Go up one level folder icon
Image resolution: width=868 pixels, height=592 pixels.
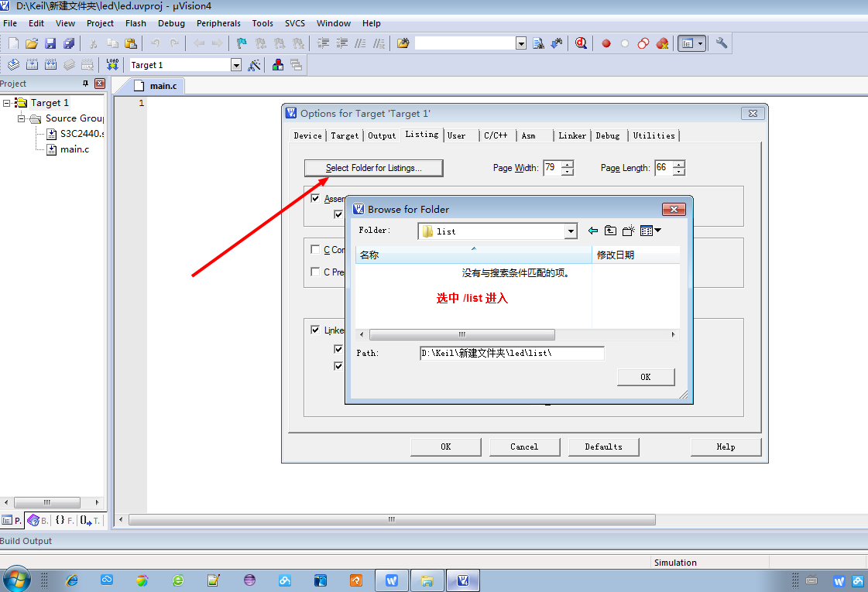(611, 231)
